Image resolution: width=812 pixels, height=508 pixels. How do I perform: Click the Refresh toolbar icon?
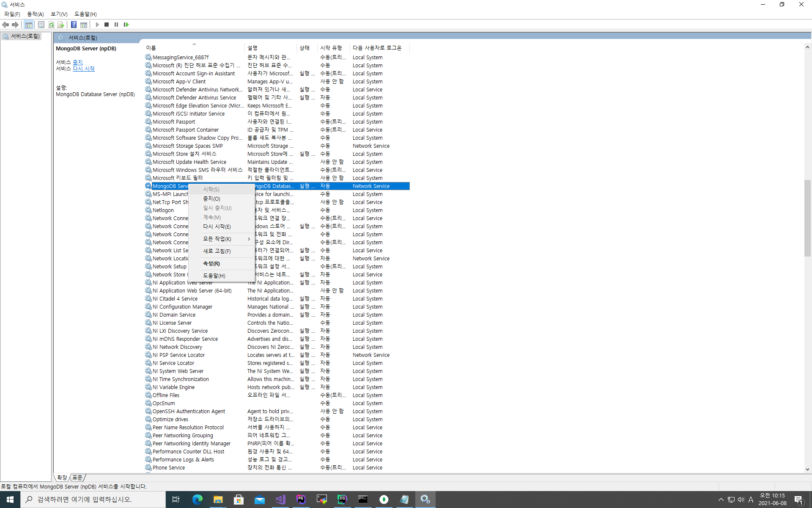click(x=51, y=25)
